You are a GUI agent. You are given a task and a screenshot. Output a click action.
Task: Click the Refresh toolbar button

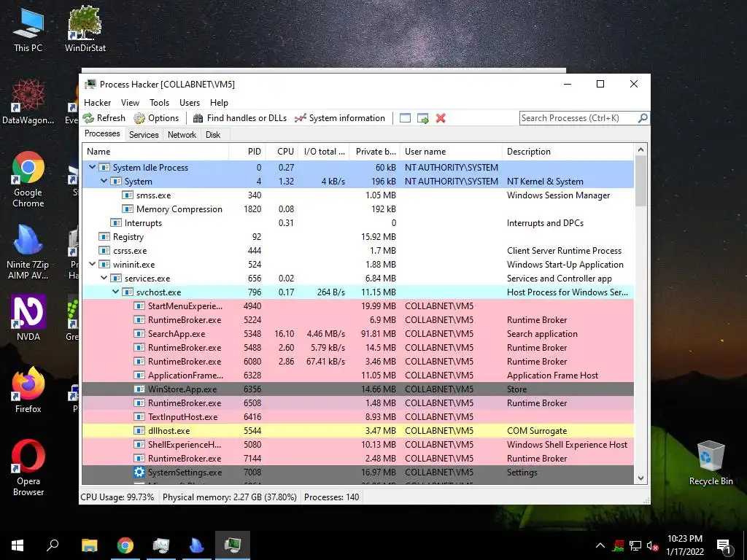click(104, 118)
